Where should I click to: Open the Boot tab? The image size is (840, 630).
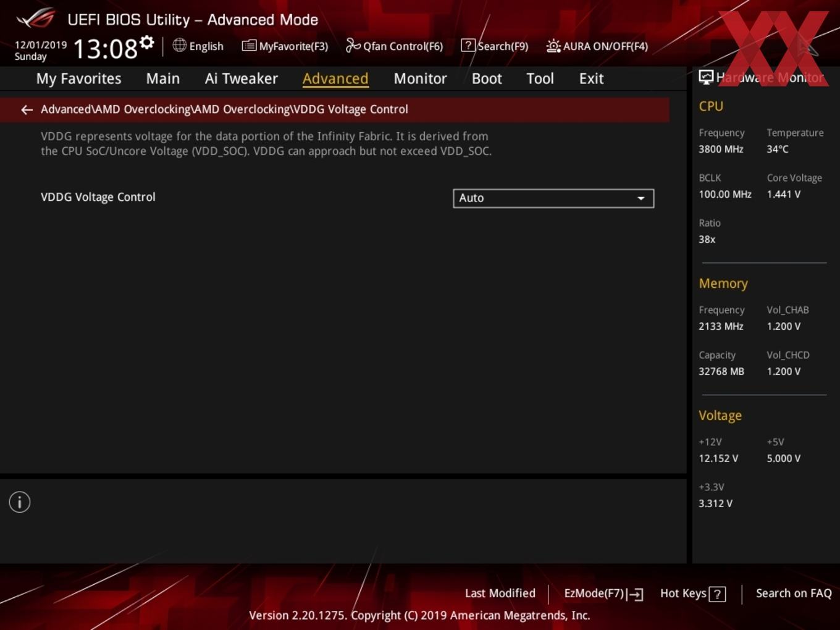pos(487,78)
